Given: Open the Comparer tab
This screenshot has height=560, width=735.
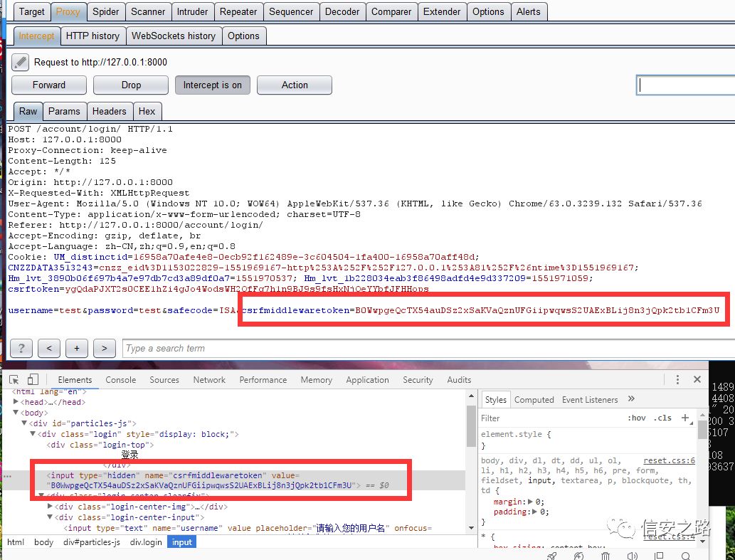Looking at the screenshot, I should (391, 11).
